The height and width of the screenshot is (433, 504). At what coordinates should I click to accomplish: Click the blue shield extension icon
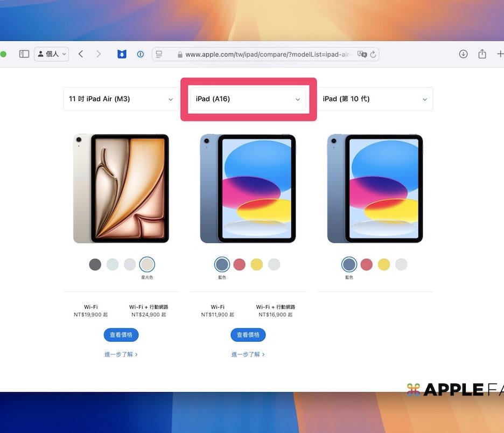click(122, 54)
